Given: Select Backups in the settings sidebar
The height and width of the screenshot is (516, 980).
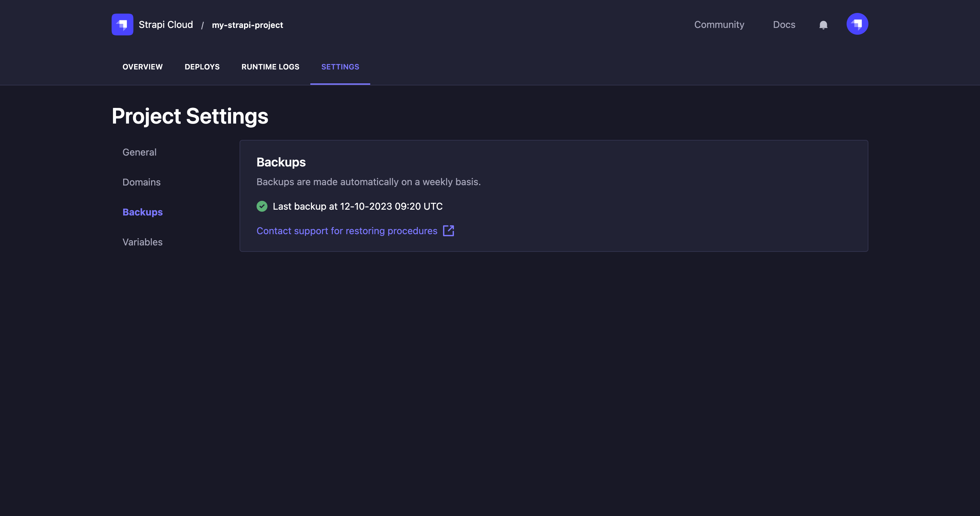Looking at the screenshot, I should 142,212.
